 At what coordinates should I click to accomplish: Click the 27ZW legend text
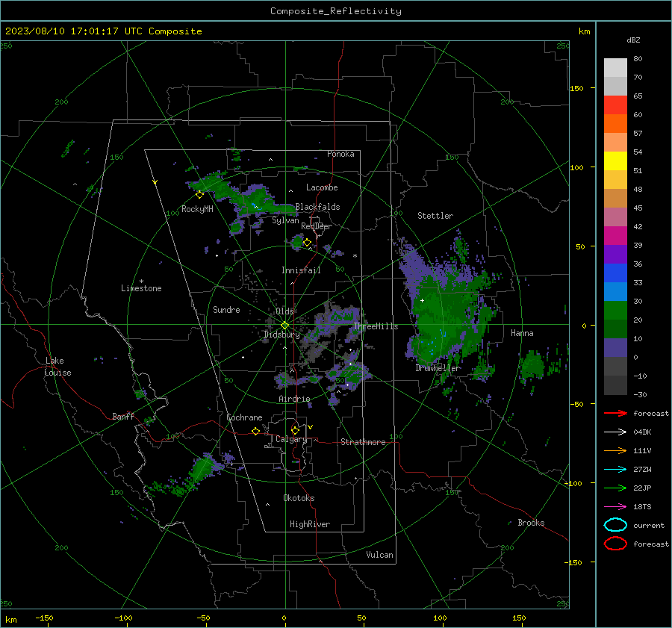click(642, 470)
